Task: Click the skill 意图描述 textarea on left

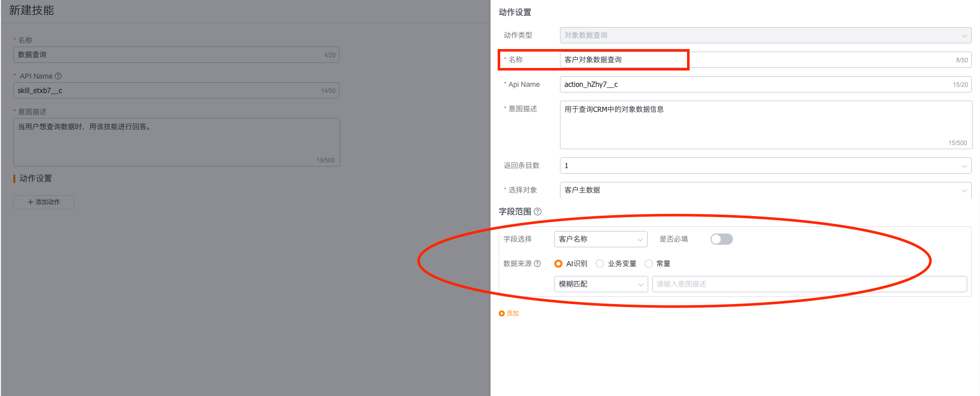Action: click(x=177, y=142)
